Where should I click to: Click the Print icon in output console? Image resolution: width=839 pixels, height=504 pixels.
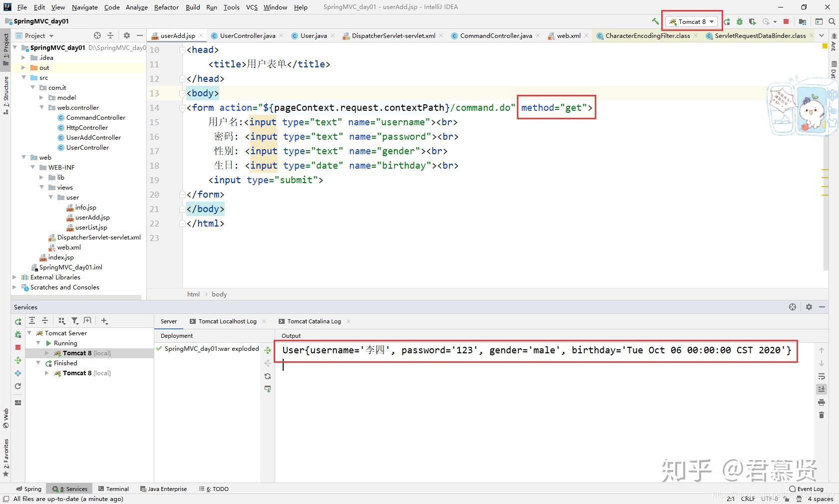(x=822, y=402)
